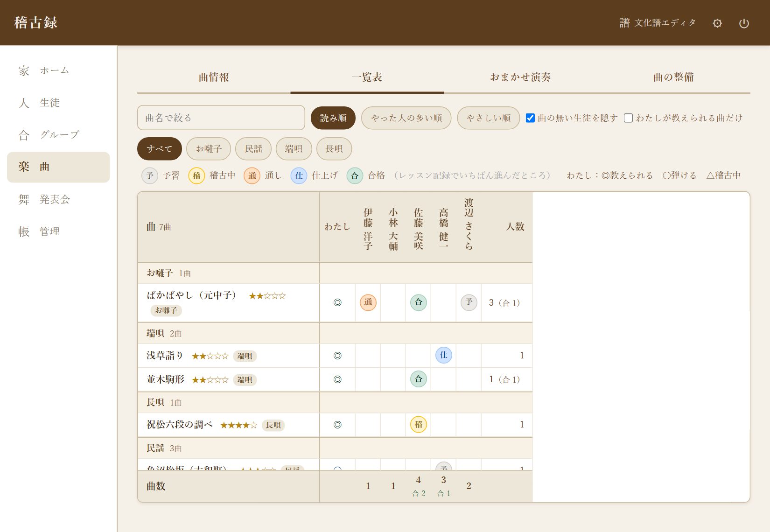Viewport: 770px width, 532px height.
Task: Enable わたしが教えられる曲だけ checkbox
Action: click(x=628, y=118)
